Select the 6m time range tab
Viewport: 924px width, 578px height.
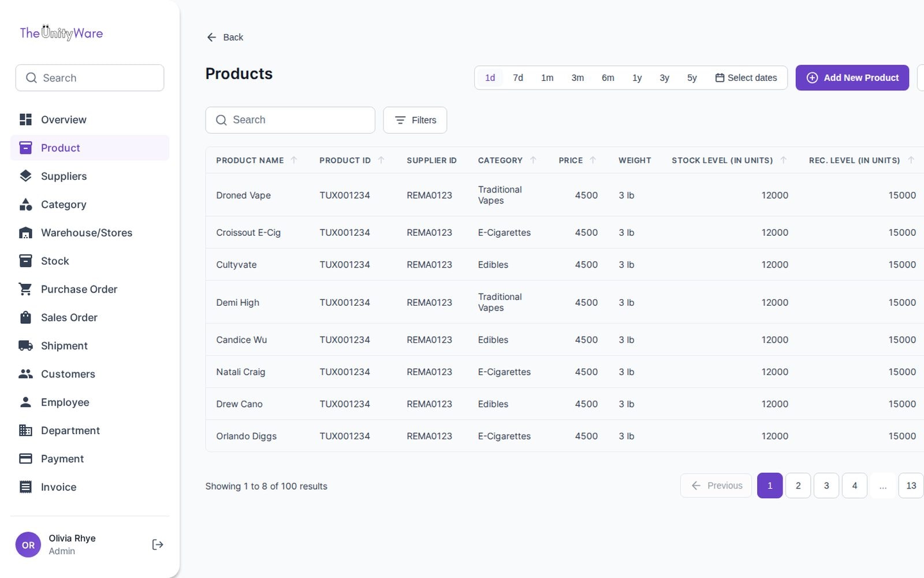(x=608, y=78)
